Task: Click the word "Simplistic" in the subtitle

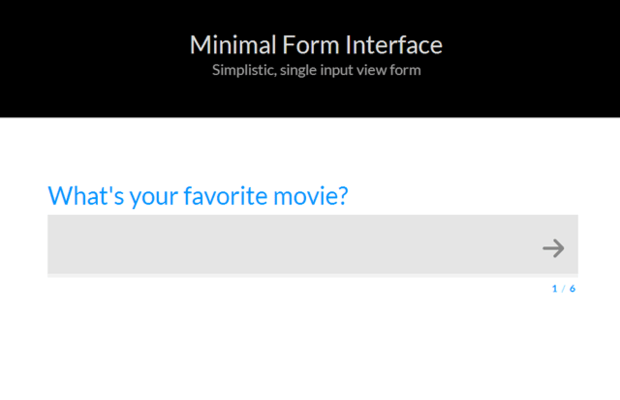Action: pyautogui.click(x=244, y=70)
